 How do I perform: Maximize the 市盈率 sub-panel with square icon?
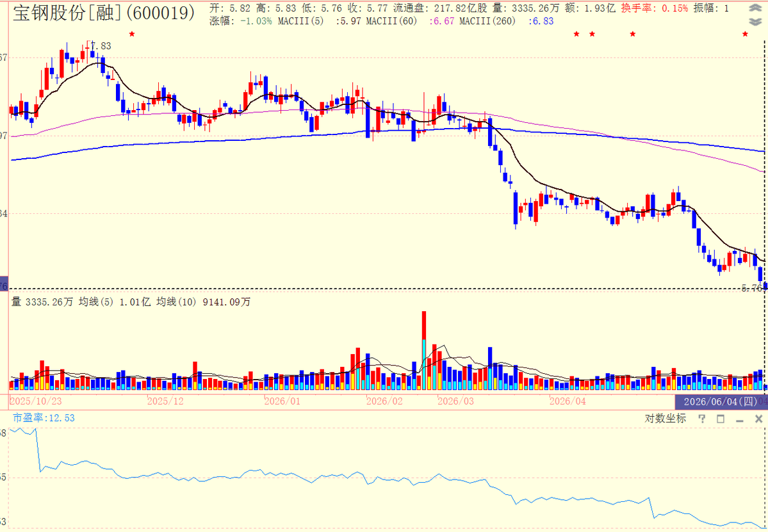(x=721, y=419)
